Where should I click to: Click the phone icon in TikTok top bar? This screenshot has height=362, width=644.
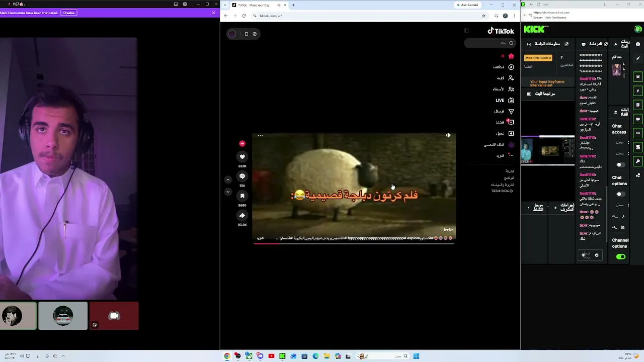247,34
